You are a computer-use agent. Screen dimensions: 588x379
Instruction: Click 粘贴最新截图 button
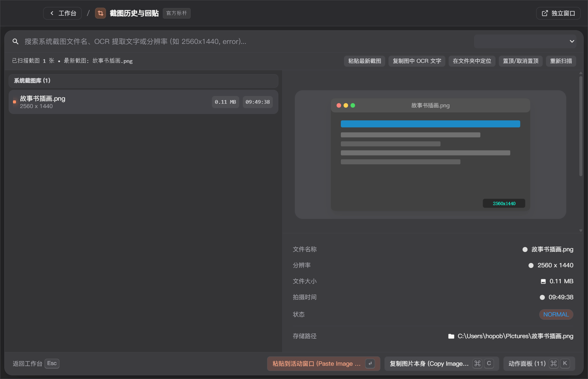(364, 61)
